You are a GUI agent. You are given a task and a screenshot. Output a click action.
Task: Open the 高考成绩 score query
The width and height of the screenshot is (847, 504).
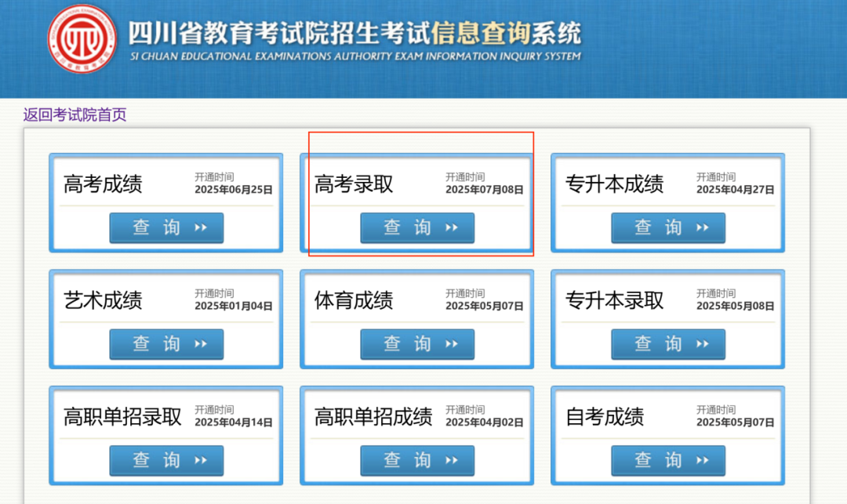166,227
